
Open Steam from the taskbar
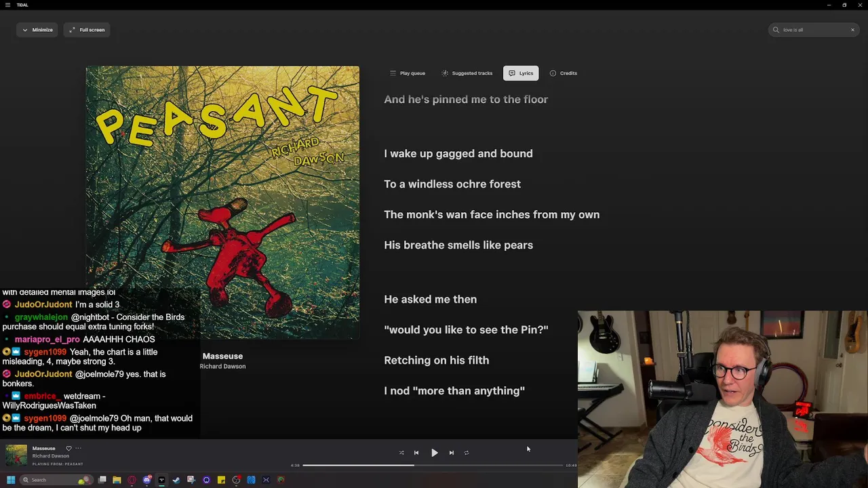pos(177,480)
